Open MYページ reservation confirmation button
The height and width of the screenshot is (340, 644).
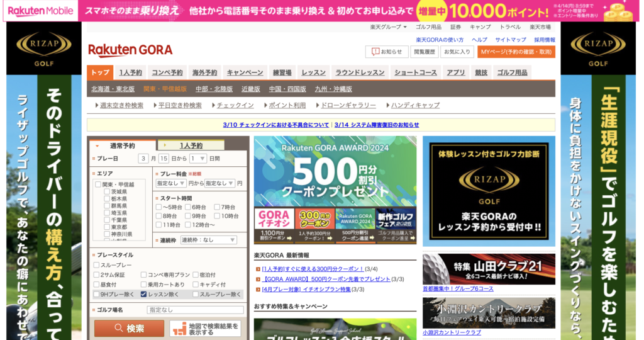[x=516, y=52]
